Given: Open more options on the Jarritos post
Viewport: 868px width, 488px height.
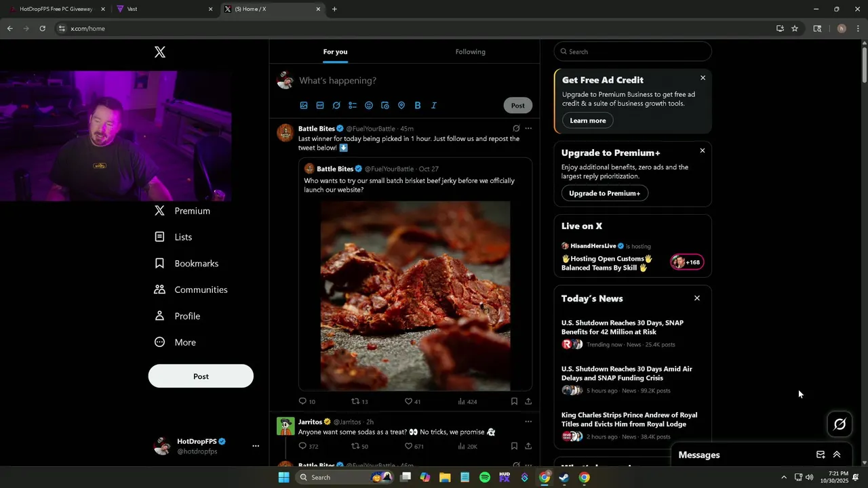Looking at the screenshot, I should tap(528, 422).
